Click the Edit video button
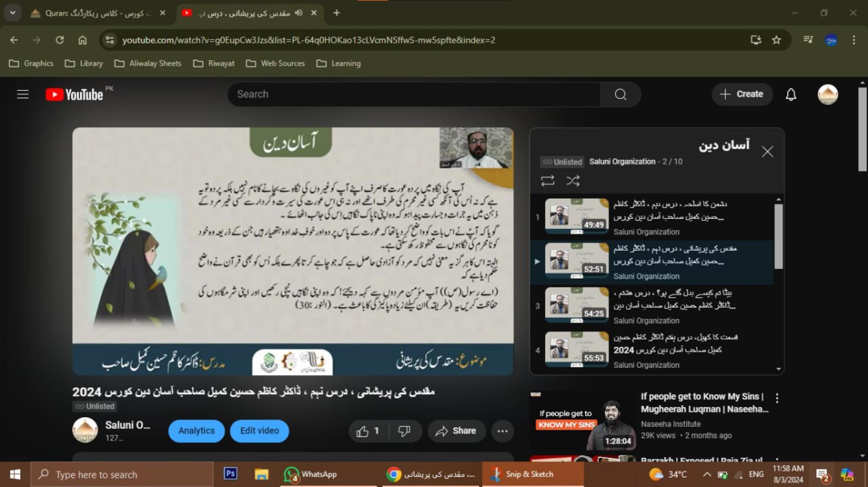The image size is (868, 487). tap(259, 431)
